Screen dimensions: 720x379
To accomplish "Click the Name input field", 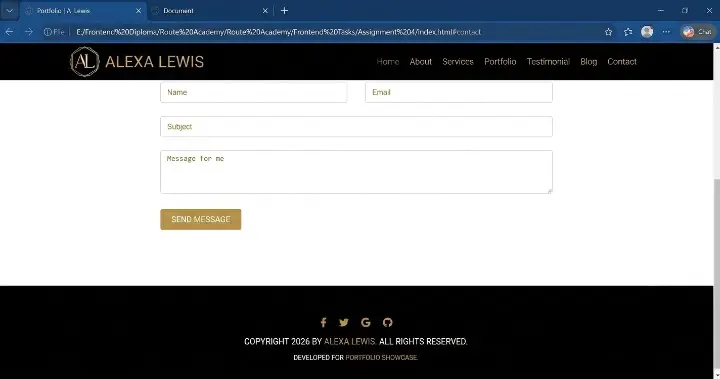I will pos(253,92).
